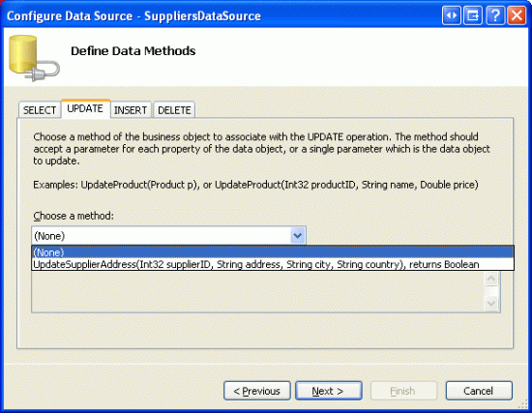532x413 pixels.
Task: Click the help question mark title bar icon
Action: [495, 15]
